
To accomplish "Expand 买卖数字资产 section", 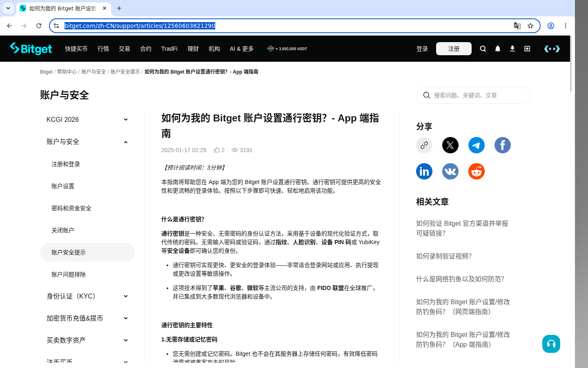I will coord(87,340).
